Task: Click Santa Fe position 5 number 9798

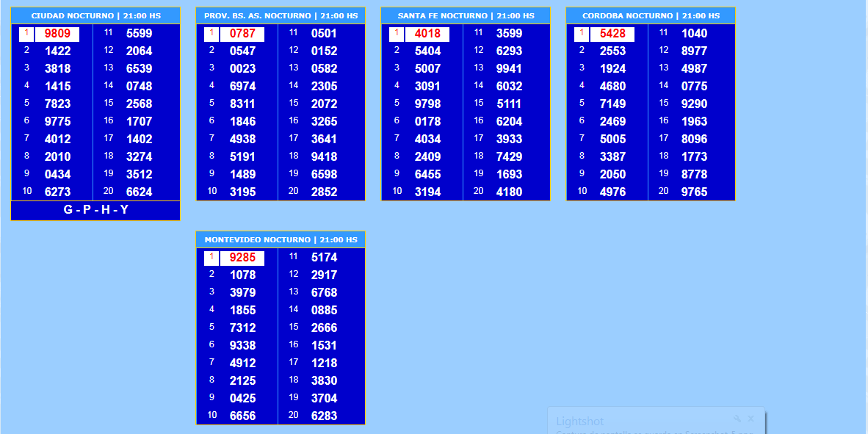Action: click(x=427, y=104)
